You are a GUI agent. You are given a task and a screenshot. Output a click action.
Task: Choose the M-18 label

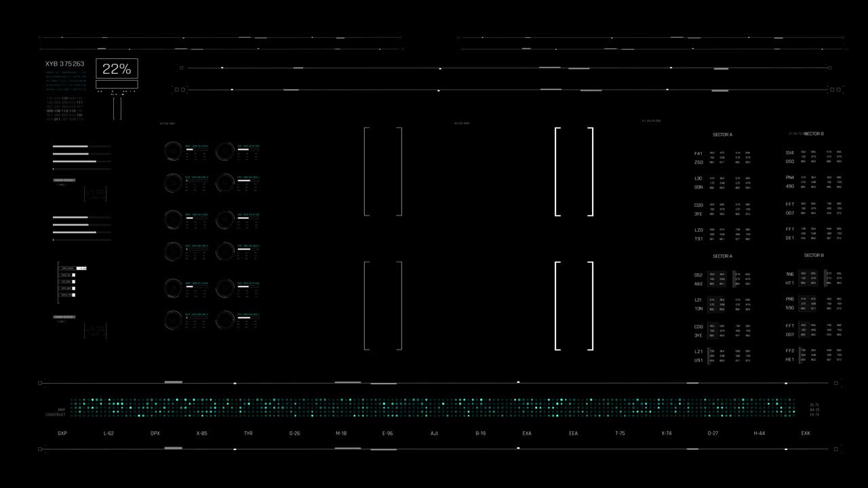(341, 433)
